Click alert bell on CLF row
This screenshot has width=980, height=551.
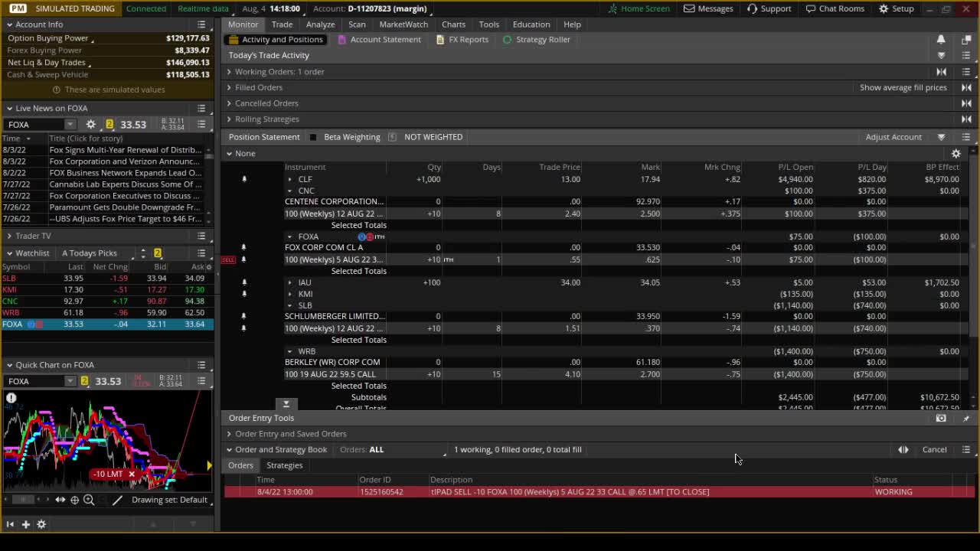(x=244, y=179)
